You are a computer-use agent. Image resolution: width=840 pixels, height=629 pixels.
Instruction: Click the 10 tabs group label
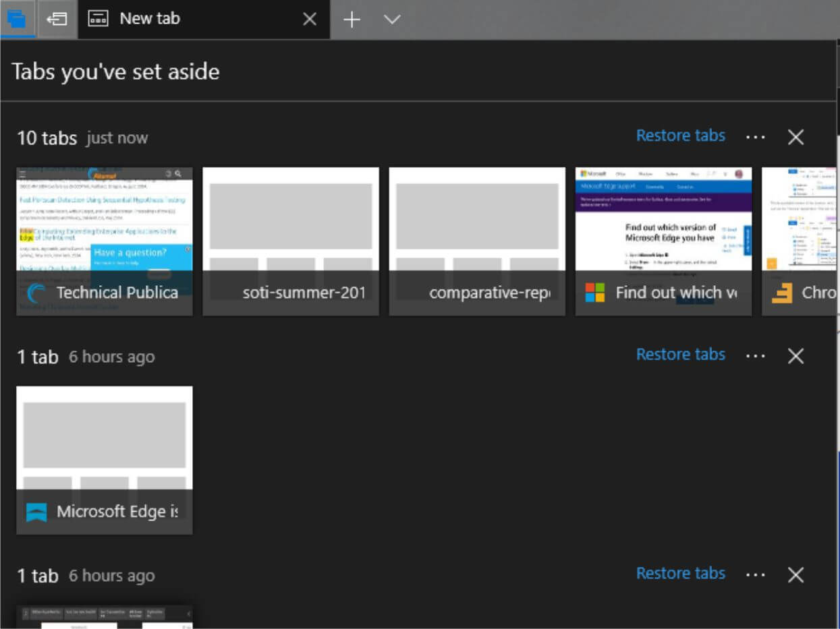[x=49, y=138]
